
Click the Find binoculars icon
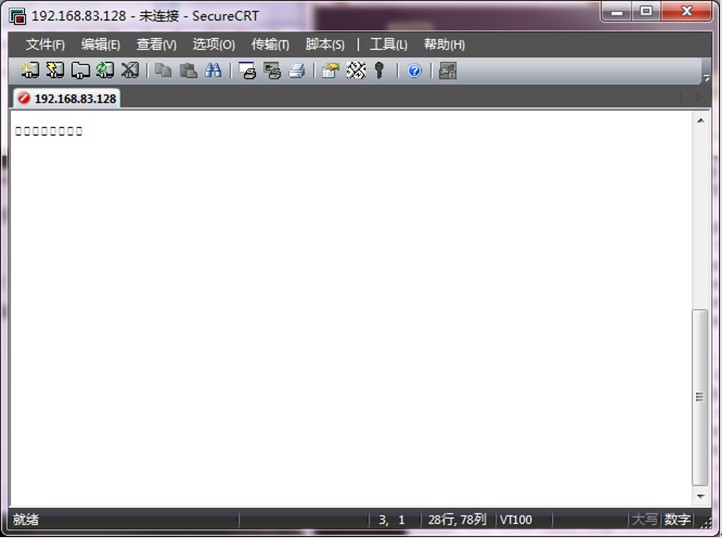click(213, 70)
